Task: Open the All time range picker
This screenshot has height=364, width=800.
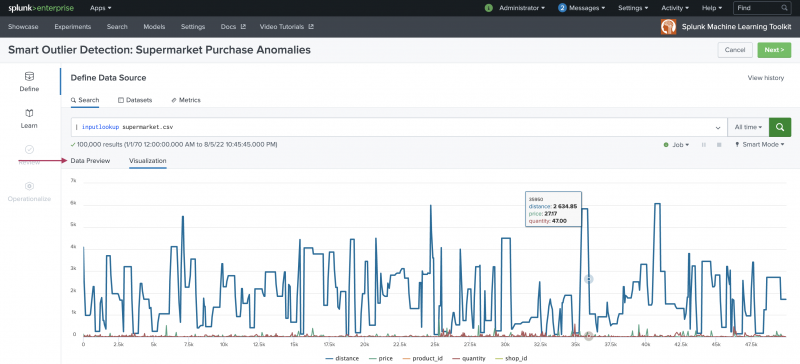Action: (748, 127)
